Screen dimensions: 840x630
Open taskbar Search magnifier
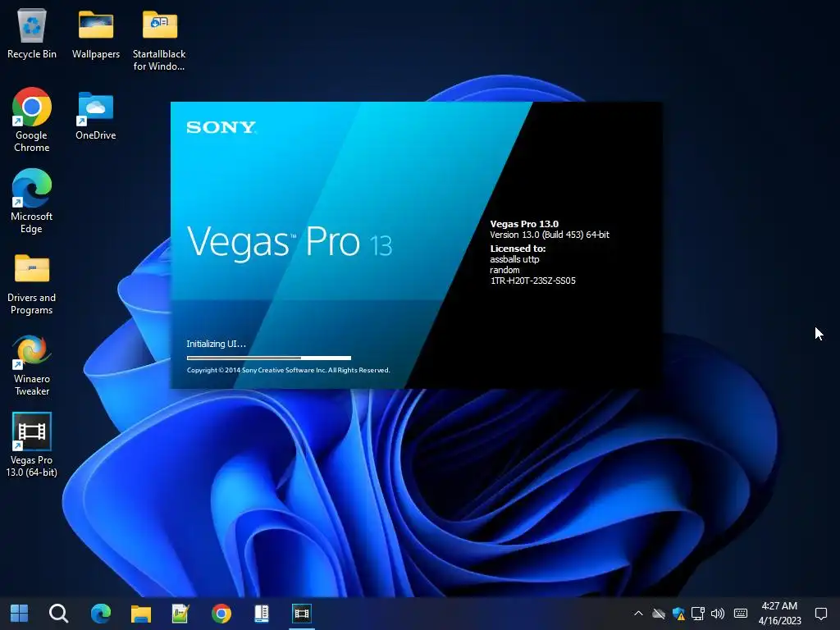(58, 614)
